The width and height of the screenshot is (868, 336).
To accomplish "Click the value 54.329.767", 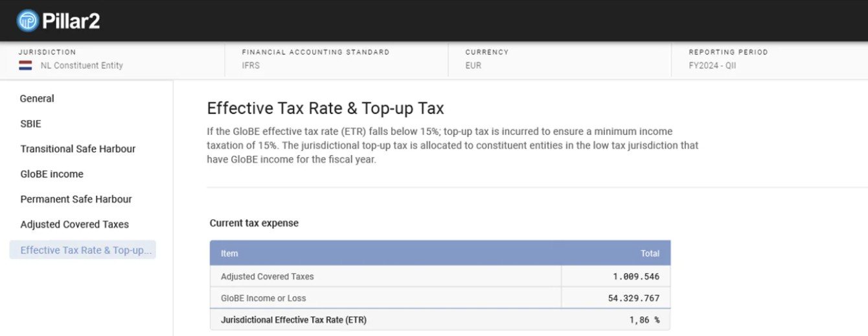I will [634, 298].
